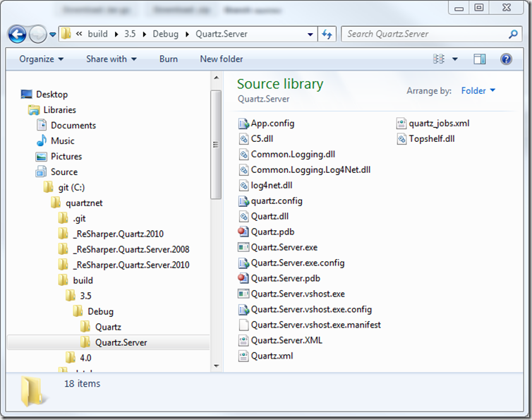
Task: Select the .git folder in tree
Action: tap(80, 219)
